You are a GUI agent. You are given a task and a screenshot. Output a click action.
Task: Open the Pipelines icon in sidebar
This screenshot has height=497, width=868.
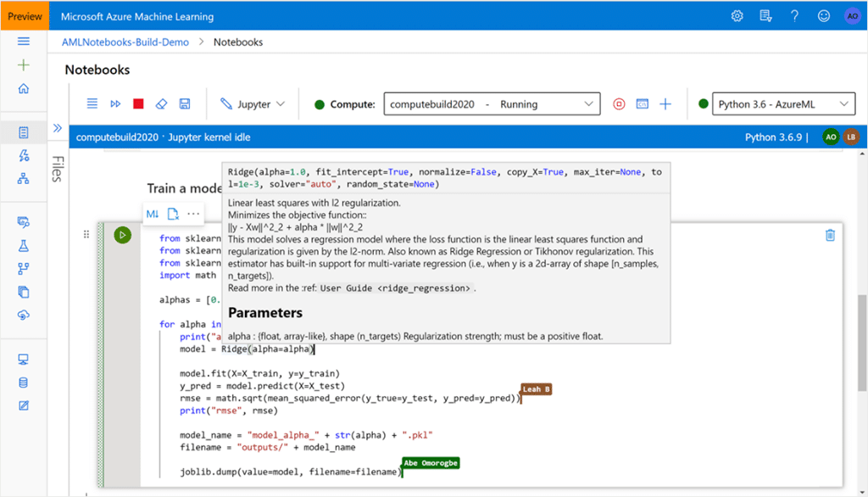23,269
